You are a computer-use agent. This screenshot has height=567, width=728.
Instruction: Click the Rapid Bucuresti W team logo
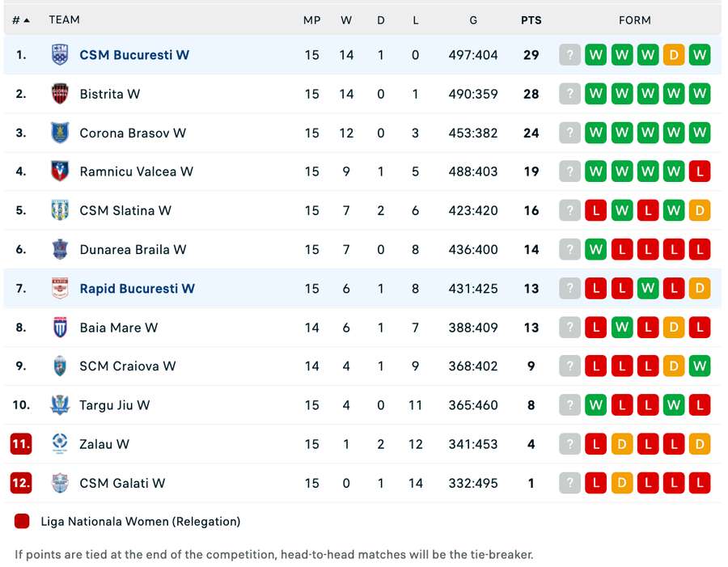(60, 289)
